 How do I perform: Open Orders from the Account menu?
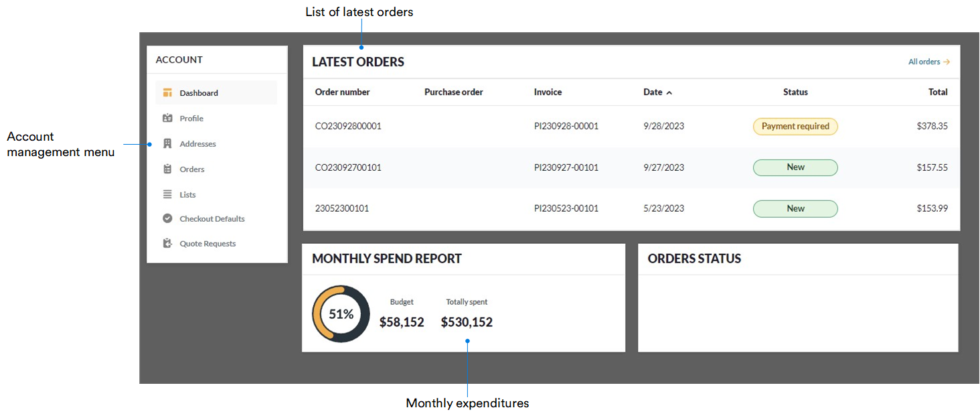coord(192,169)
